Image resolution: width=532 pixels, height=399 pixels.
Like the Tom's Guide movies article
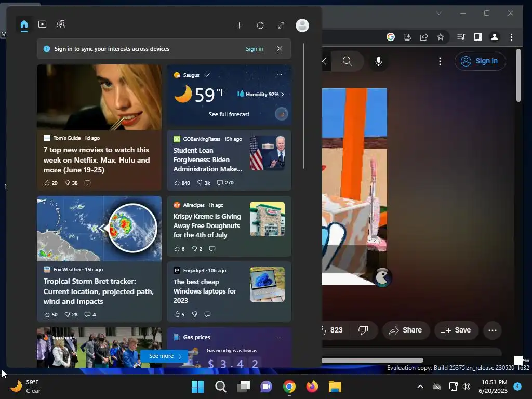click(51, 183)
